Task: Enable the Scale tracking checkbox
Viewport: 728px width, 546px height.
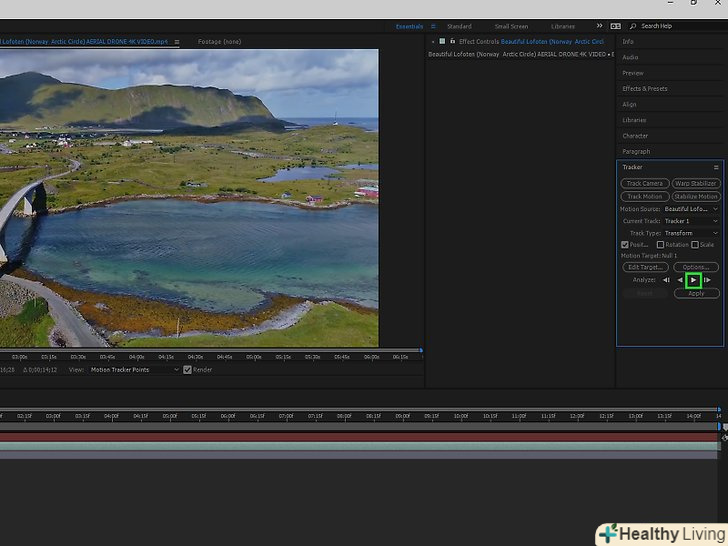Action: pyautogui.click(x=695, y=245)
